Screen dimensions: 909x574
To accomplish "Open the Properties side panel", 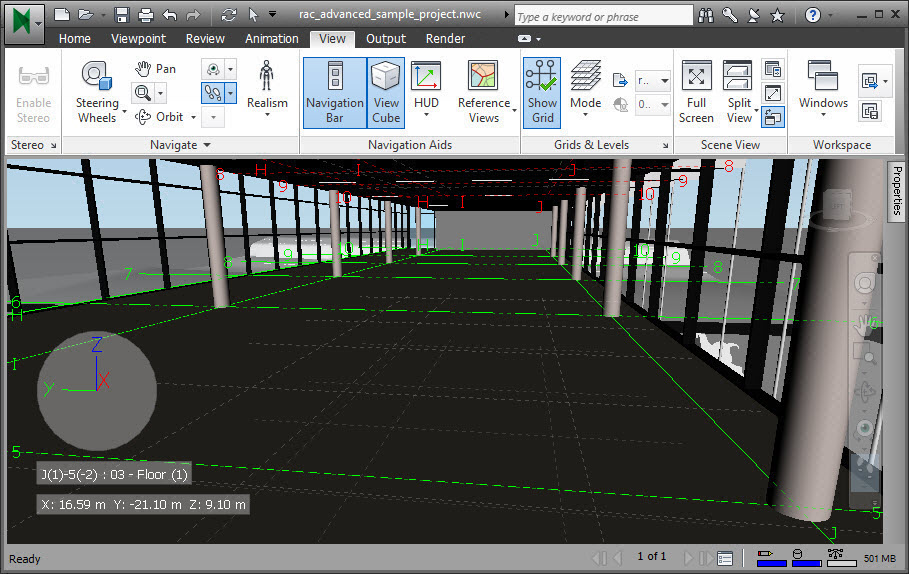I will [x=896, y=191].
